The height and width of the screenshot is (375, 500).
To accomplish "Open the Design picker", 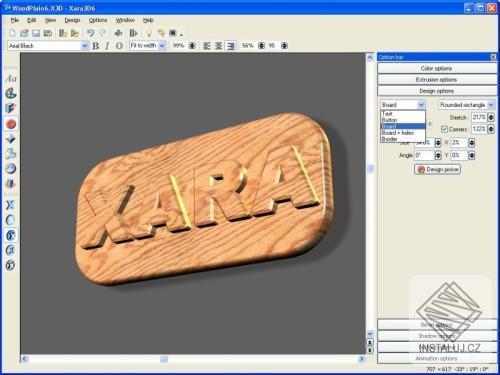I will [x=437, y=169].
